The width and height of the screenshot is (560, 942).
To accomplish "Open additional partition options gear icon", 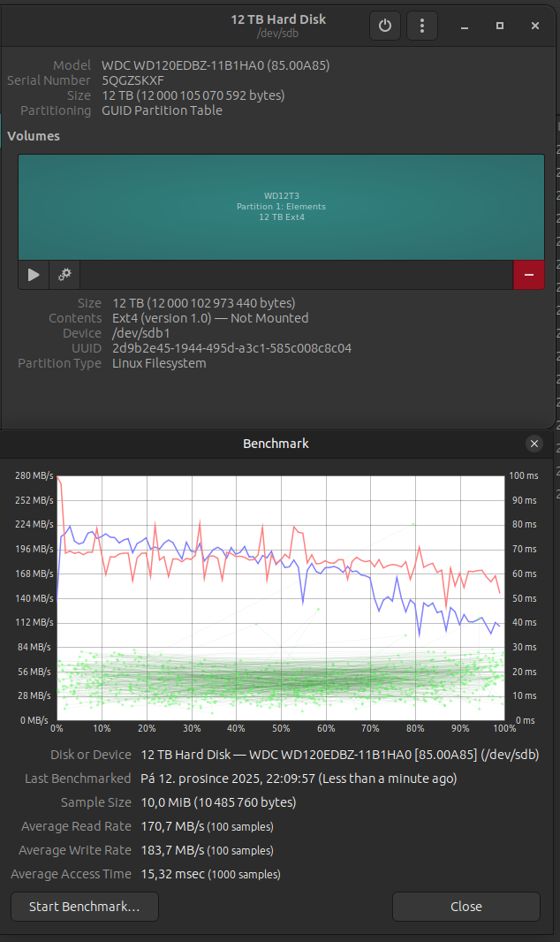I will tap(64, 275).
